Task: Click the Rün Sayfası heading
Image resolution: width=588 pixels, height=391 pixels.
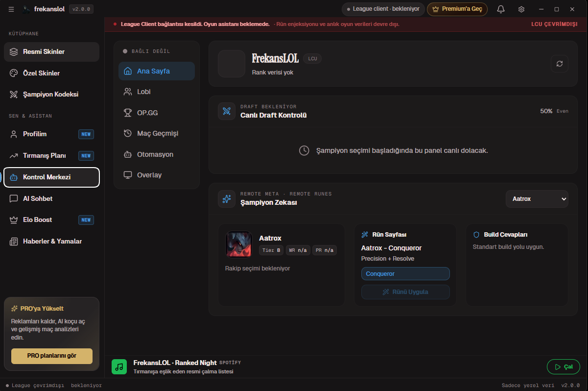Action: pos(389,235)
